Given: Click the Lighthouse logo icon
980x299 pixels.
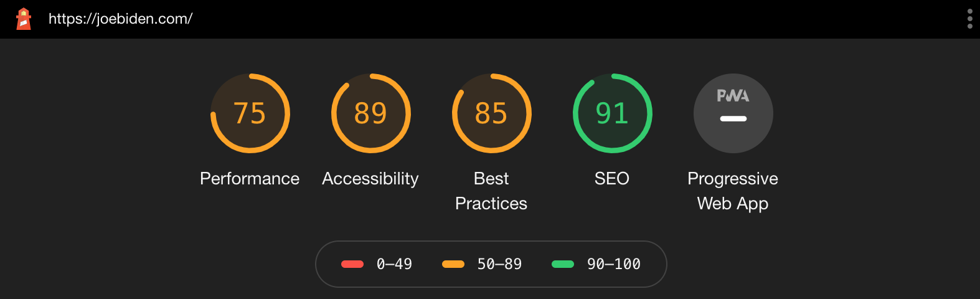Looking at the screenshot, I should (24, 19).
